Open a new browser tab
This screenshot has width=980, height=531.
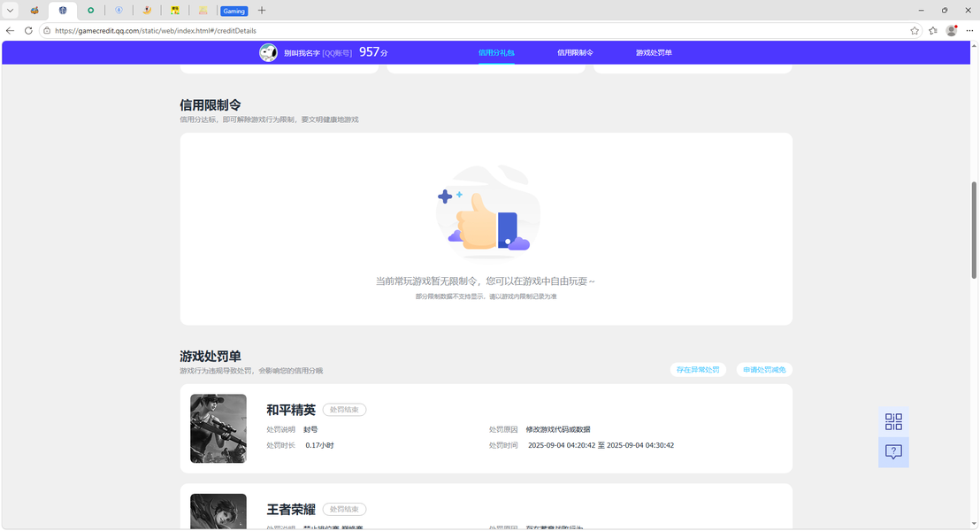262,11
